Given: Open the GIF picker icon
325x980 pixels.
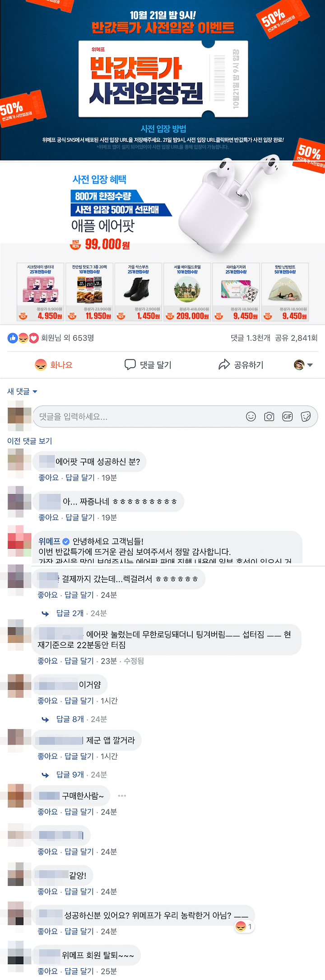Looking at the screenshot, I should [288, 416].
